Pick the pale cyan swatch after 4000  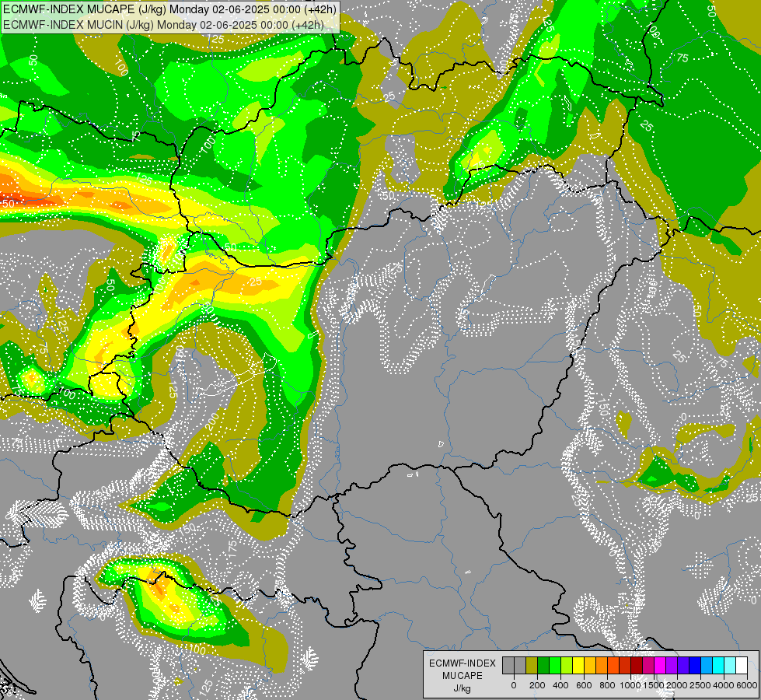pos(729,665)
